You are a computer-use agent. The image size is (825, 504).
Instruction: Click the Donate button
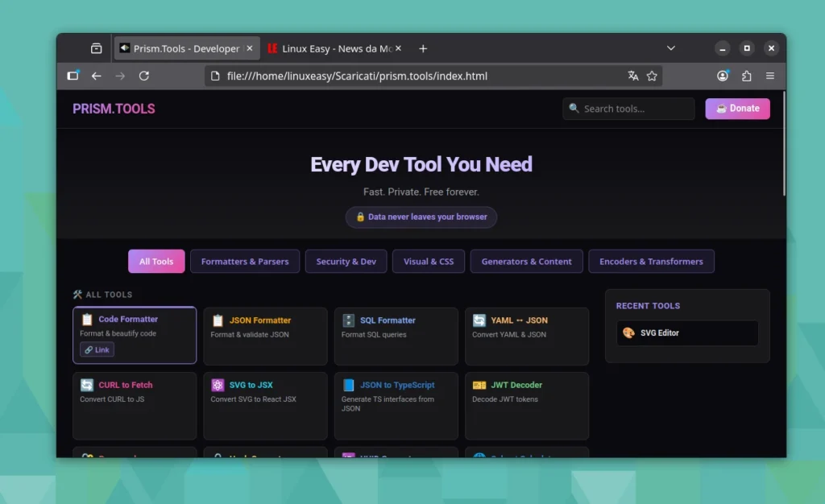tap(737, 109)
